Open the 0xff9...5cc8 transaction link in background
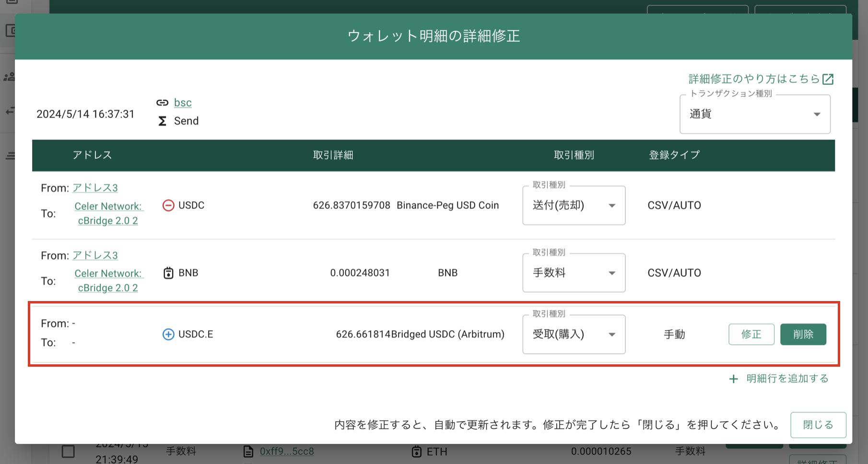The height and width of the screenshot is (464, 868). point(287,452)
